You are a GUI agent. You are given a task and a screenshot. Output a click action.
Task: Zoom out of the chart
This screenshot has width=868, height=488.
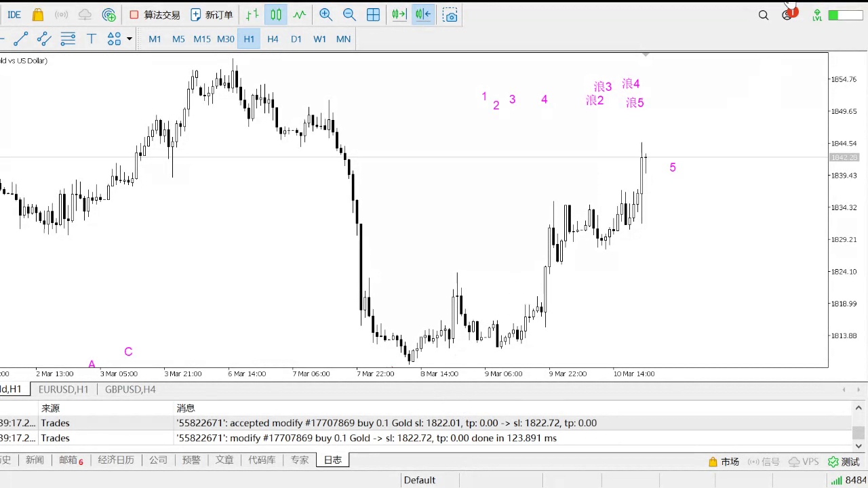[349, 15]
